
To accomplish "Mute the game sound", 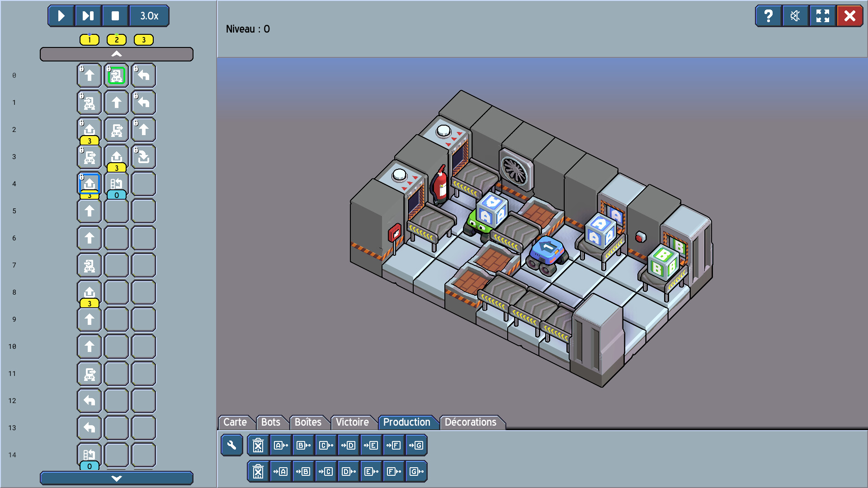I will tap(795, 16).
